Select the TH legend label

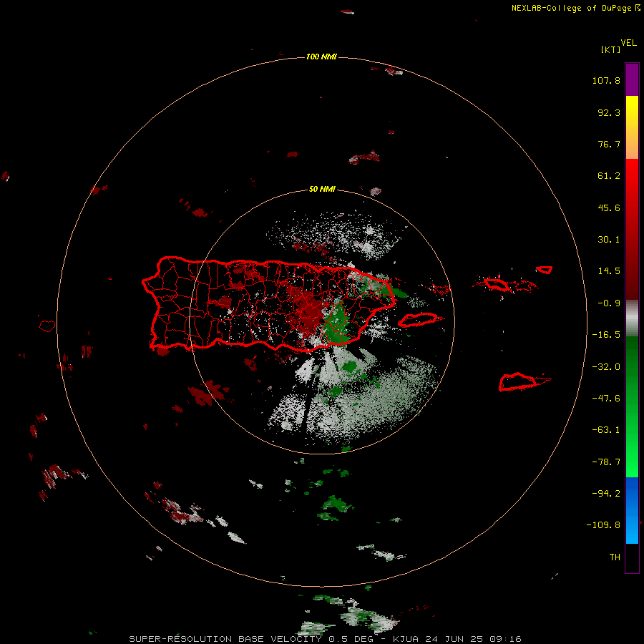pos(615,557)
